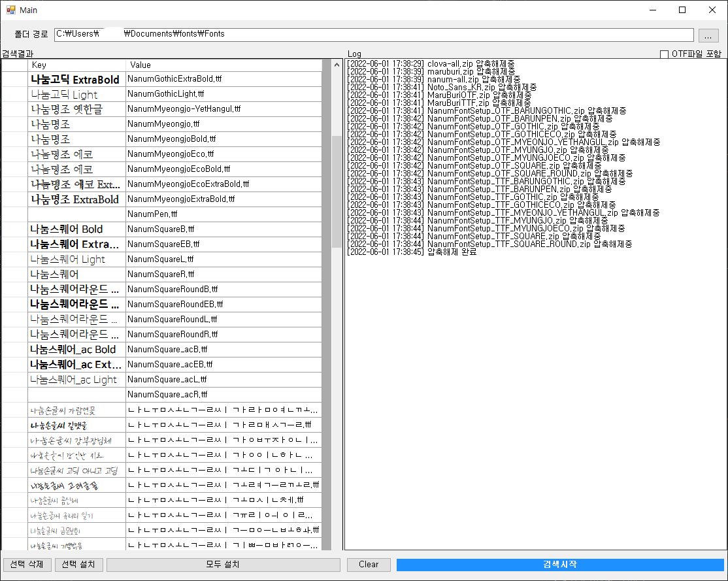Clear the log with the Clear button
This screenshot has height=581, width=728.
pos(369,564)
